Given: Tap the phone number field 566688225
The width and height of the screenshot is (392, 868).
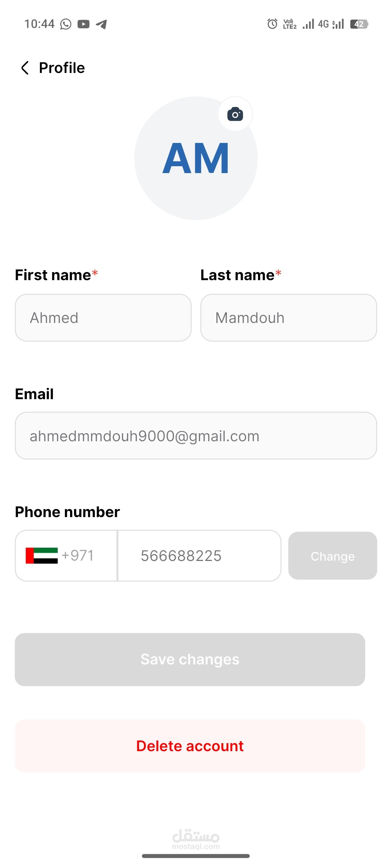Looking at the screenshot, I should tap(200, 556).
